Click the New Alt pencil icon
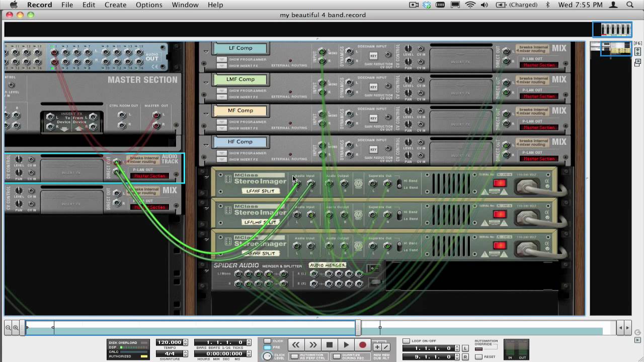 [x=386, y=347]
